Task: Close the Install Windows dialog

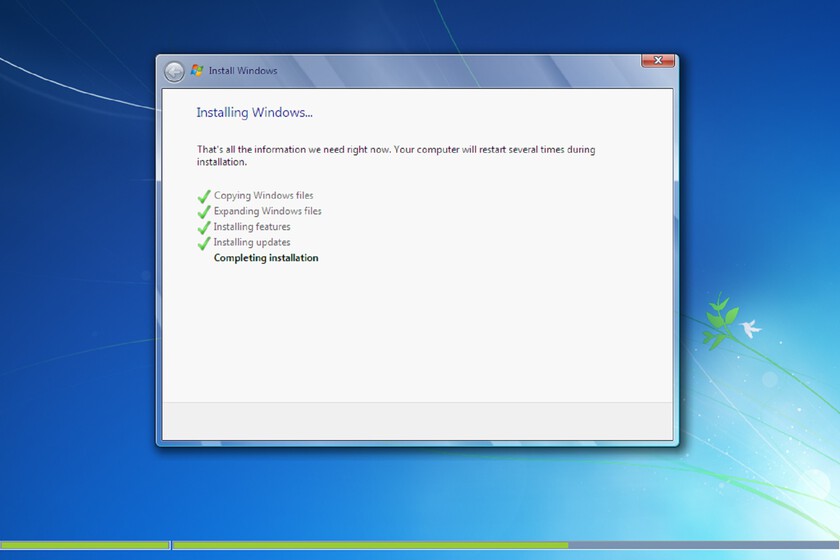Action: tap(657, 61)
